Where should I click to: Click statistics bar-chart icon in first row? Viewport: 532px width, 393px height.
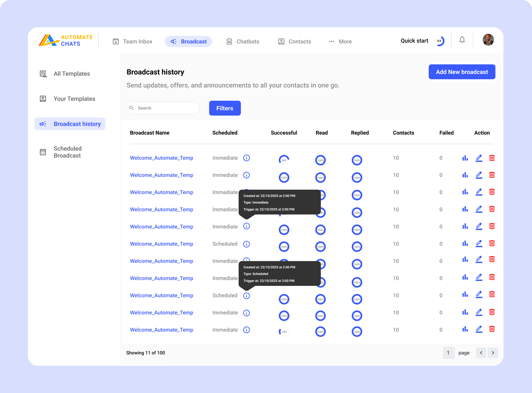click(x=465, y=158)
